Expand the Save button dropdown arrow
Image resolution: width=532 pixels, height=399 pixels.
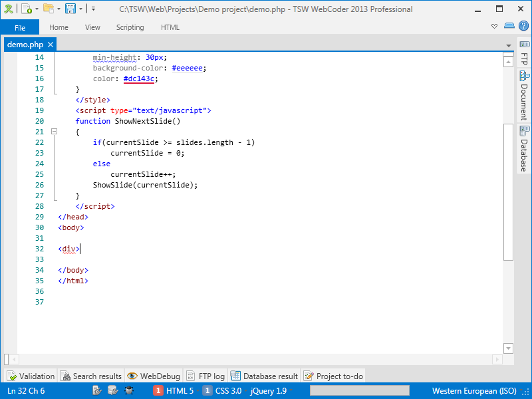click(x=80, y=9)
